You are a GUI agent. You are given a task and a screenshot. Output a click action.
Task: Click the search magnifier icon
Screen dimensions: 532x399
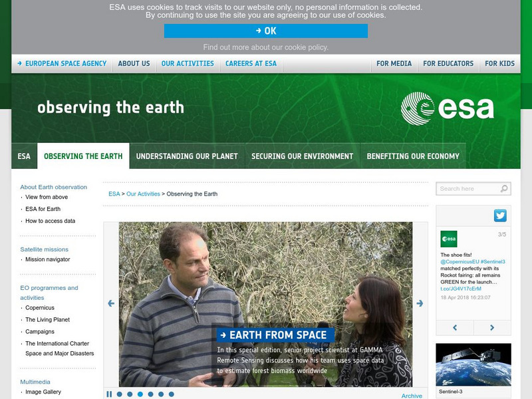click(x=504, y=188)
